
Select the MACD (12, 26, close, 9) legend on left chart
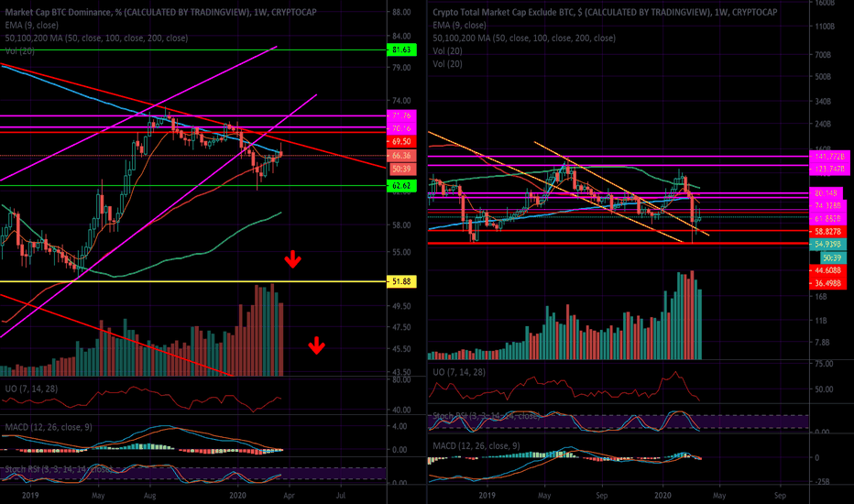point(49,427)
